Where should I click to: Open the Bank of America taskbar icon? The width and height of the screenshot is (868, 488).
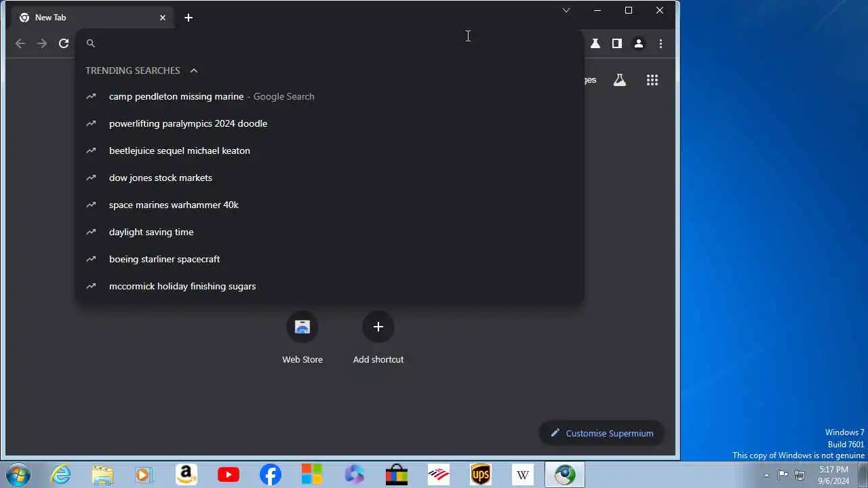point(439,474)
